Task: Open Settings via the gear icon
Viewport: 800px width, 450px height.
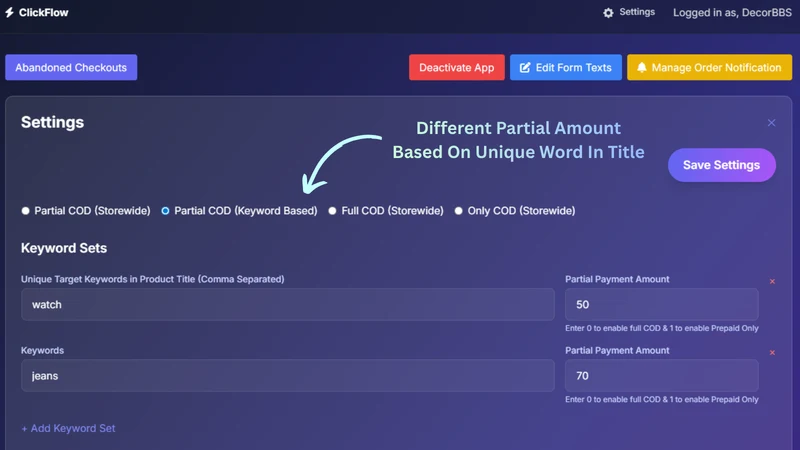Action: (608, 13)
